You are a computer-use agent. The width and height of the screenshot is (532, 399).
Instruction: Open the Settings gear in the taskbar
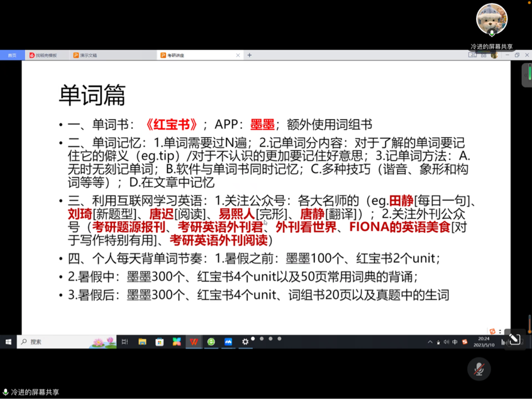(245, 342)
